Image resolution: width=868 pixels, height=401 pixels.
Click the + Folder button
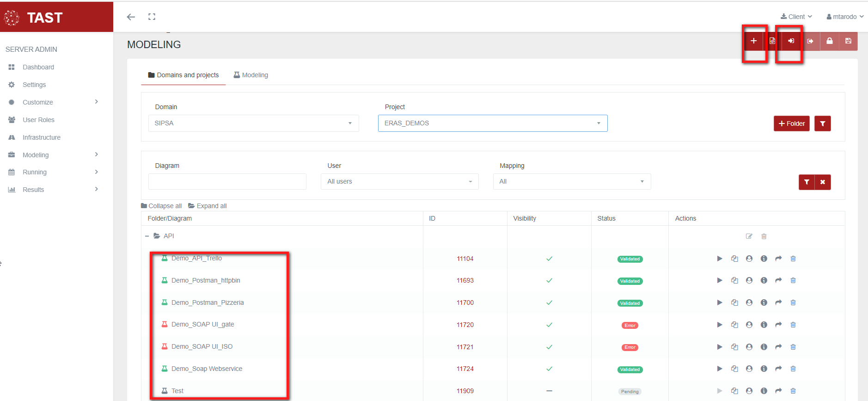tap(791, 123)
